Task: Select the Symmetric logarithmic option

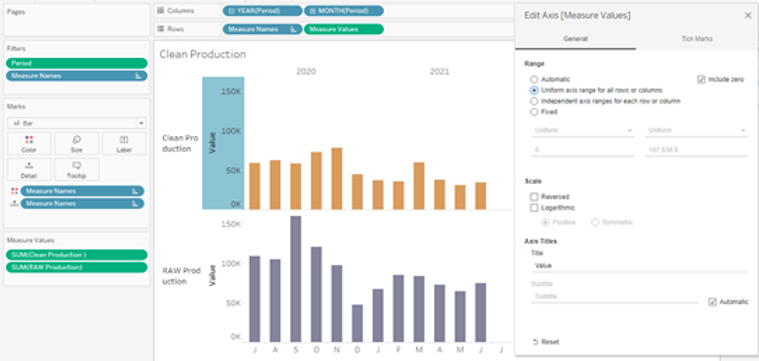Action: click(595, 222)
